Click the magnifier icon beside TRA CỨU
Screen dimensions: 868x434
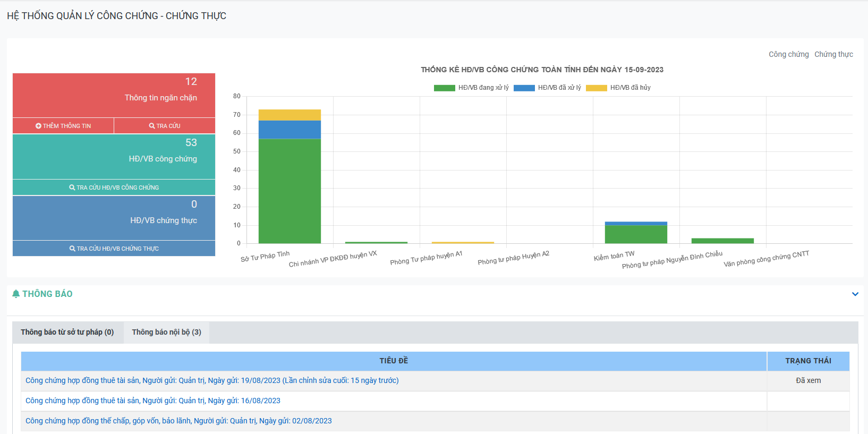[x=152, y=126]
